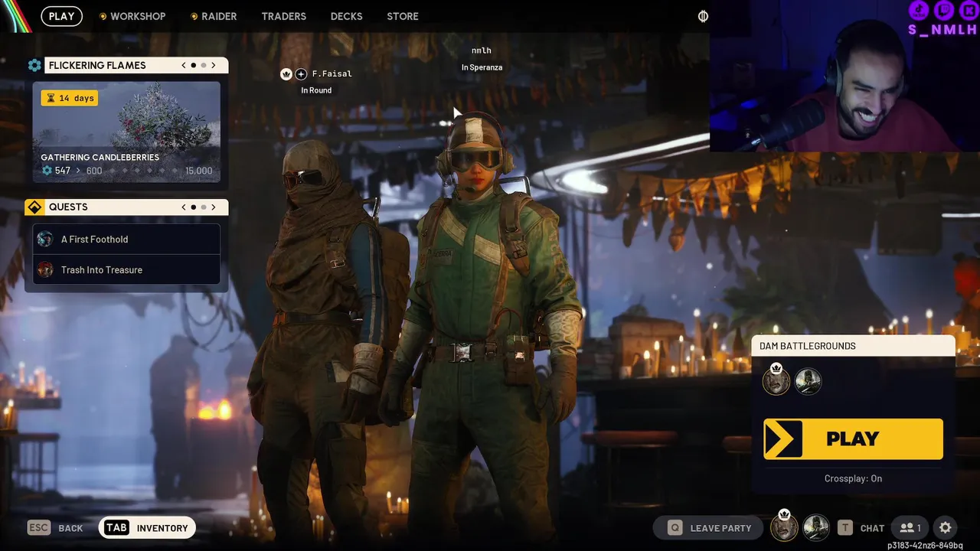The width and height of the screenshot is (980, 551).
Task: Click the leader avatar in bottom party bar
Action: coord(784,527)
